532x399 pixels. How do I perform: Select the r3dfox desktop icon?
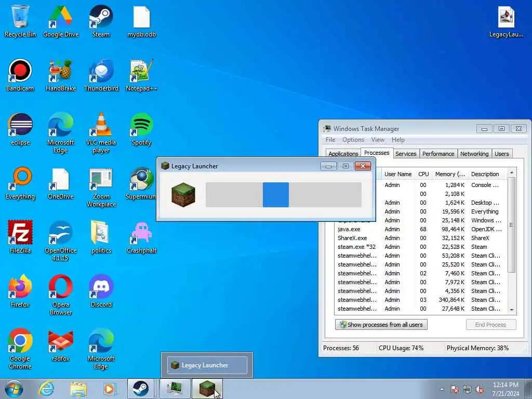point(61,345)
